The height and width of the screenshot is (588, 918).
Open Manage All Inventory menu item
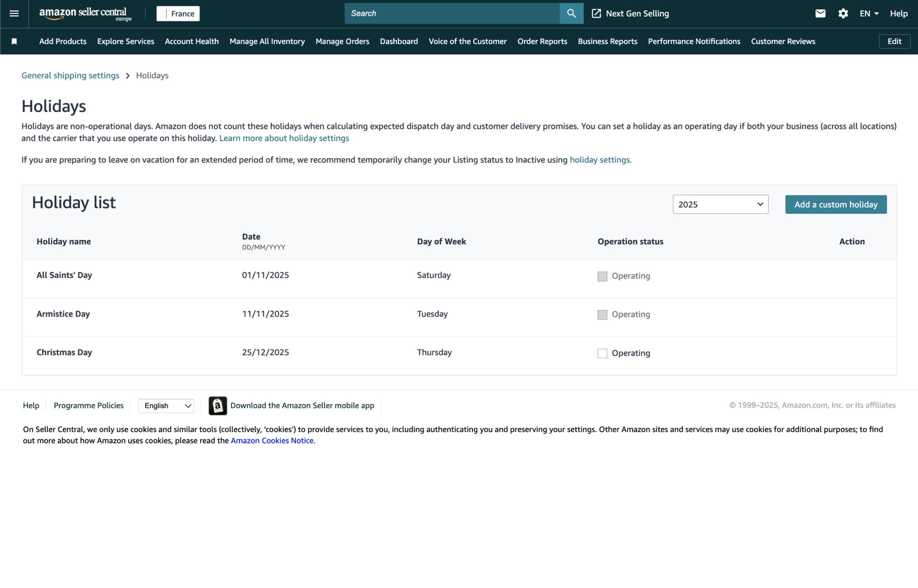point(267,42)
